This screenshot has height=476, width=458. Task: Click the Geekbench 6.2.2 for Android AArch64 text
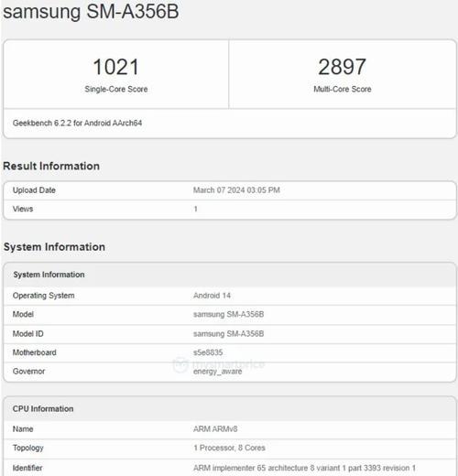click(x=77, y=123)
